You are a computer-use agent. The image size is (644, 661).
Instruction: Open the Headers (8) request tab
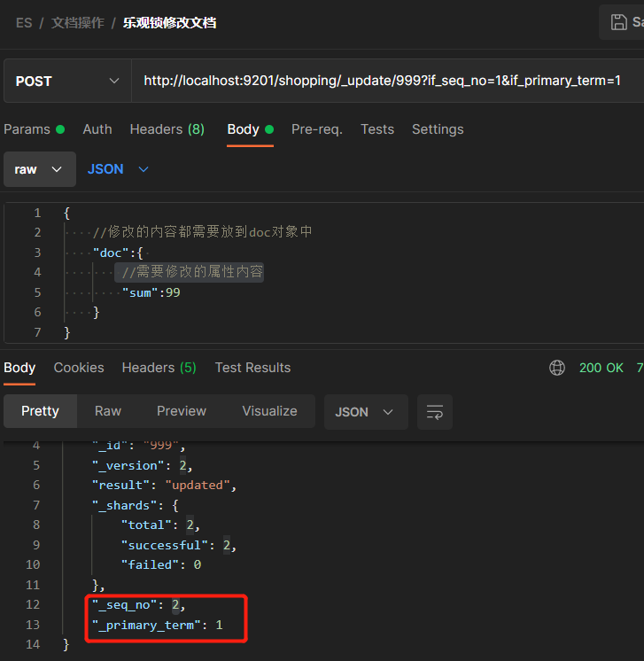coord(167,129)
